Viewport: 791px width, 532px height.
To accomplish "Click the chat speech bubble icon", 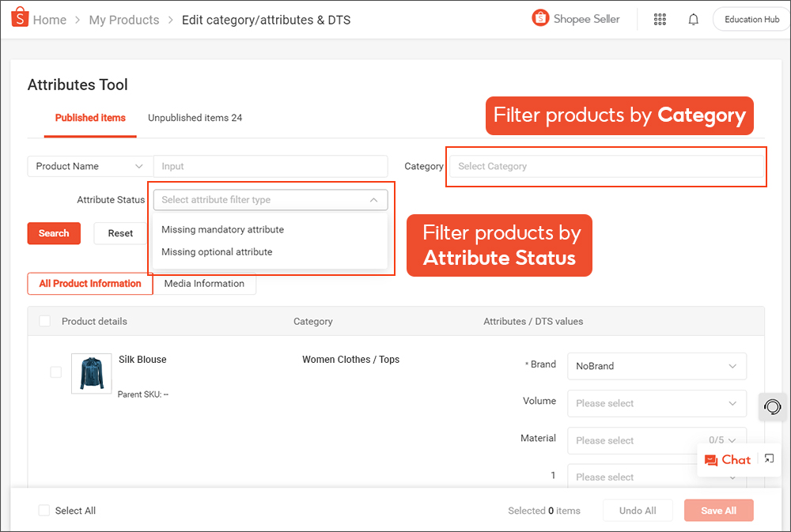I will (711, 459).
